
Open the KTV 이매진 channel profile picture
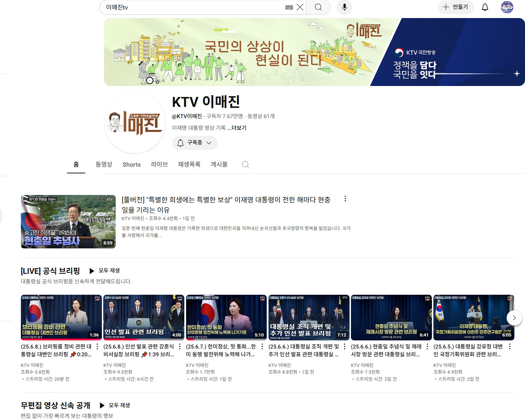click(x=135, y=123)
